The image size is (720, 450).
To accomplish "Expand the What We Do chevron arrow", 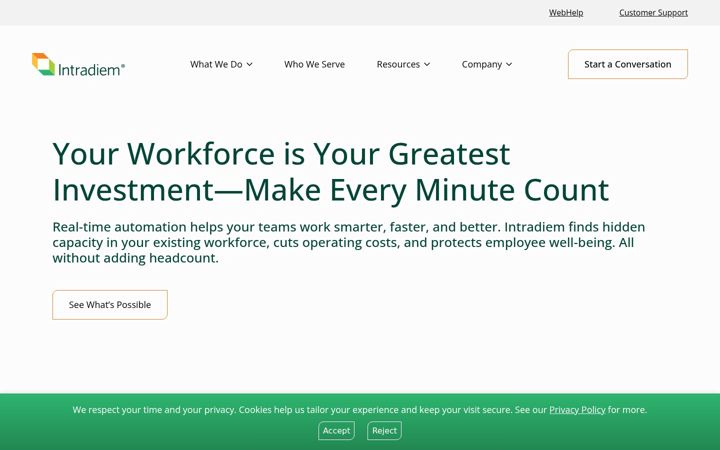I will 249,65.
